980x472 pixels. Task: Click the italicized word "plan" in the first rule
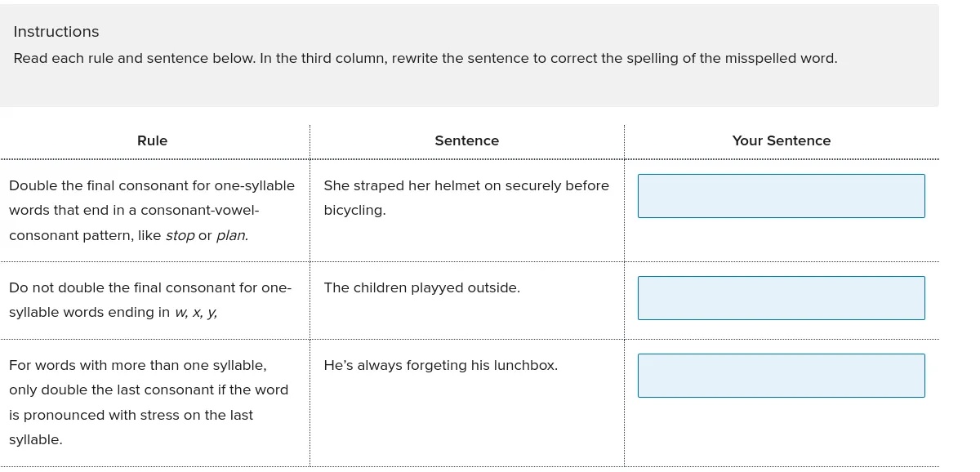231,235
